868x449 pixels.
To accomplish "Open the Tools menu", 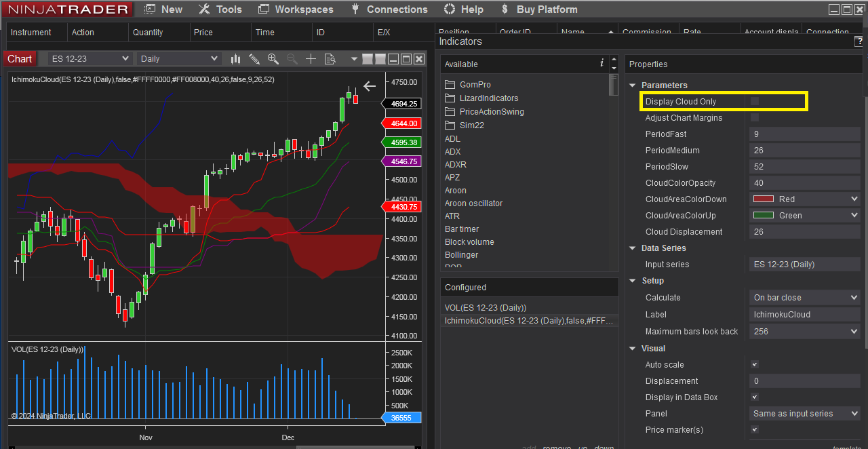I will pos(220,9).
